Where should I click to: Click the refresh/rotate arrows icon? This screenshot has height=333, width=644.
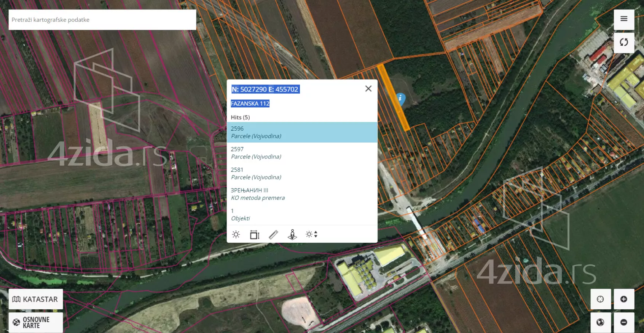(x=623, y=42)
